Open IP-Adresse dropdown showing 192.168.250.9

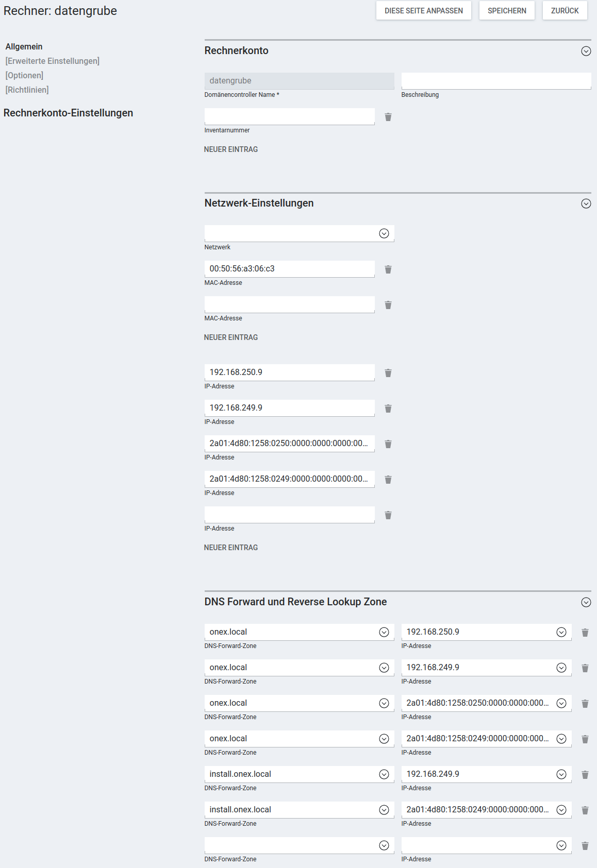click(x=487, y=632)
